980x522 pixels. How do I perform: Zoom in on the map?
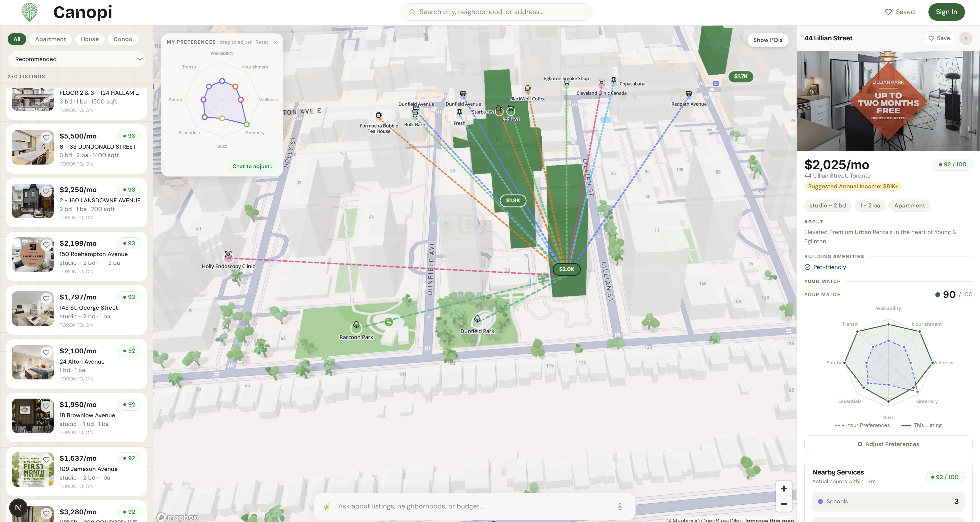click(784, 489)
